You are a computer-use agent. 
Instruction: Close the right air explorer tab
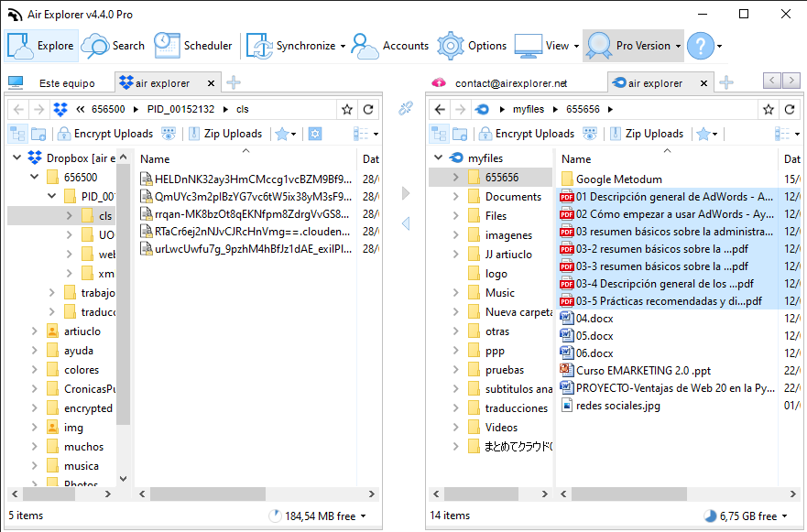point(703,83)
